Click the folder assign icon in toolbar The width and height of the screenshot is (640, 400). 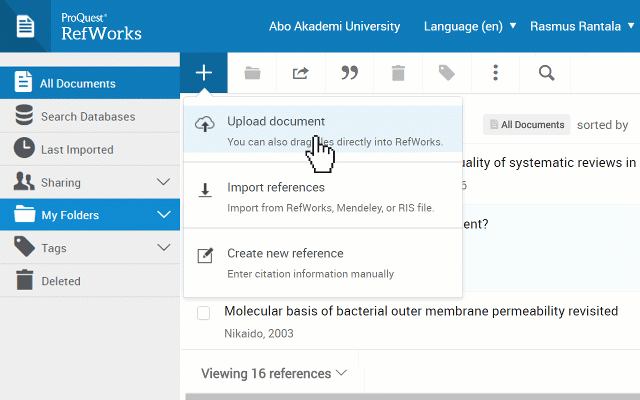tap(252, 73)
